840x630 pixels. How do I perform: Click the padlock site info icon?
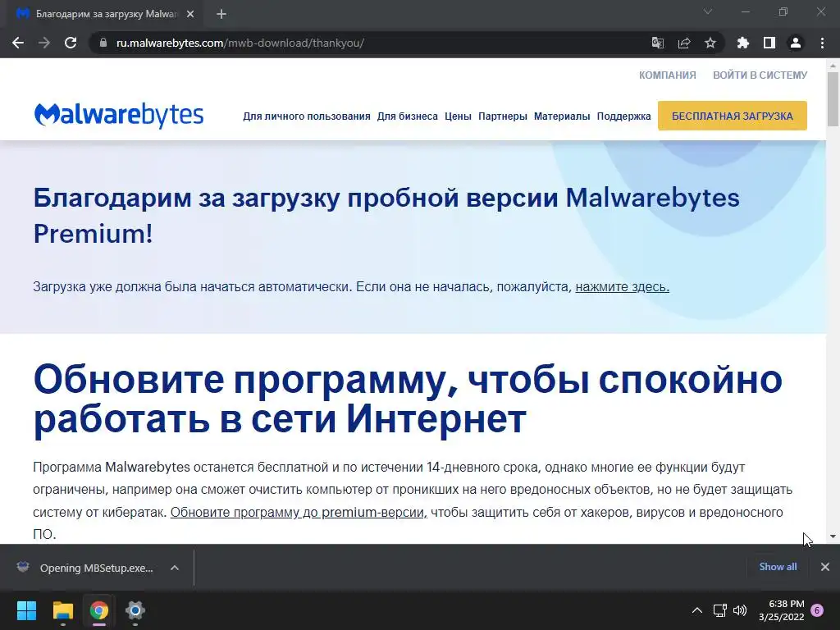(103, 43)
